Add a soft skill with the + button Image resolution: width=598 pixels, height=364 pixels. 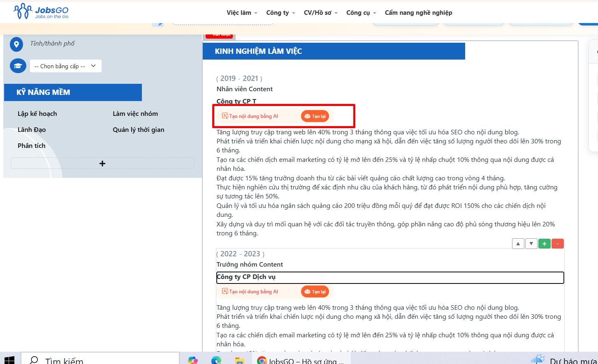[x=102, y=163]
